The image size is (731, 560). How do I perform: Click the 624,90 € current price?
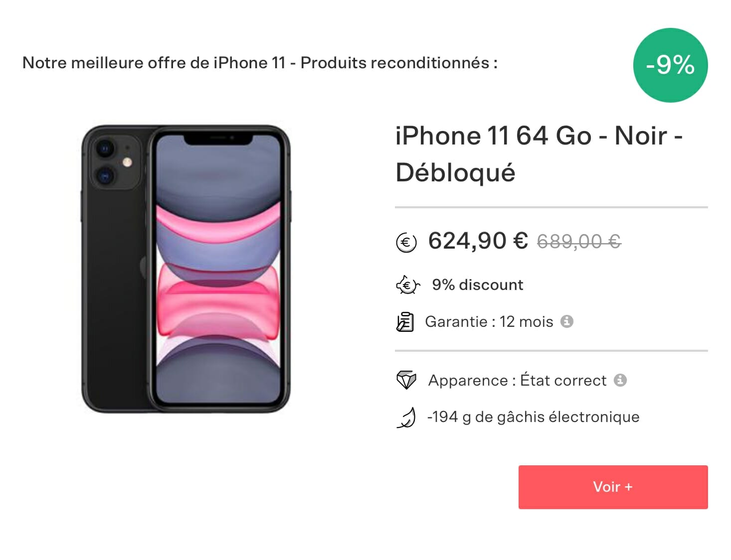[x=478, y=241]
